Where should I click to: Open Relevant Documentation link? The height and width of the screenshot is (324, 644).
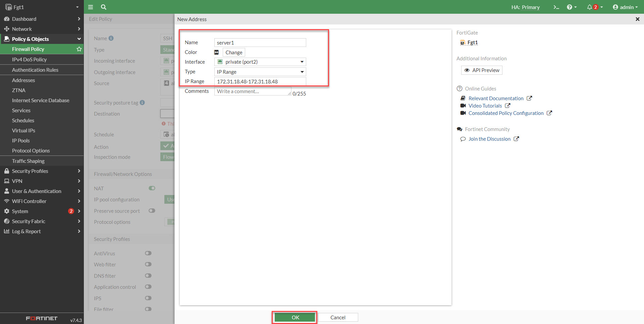(x=496, y=98)
